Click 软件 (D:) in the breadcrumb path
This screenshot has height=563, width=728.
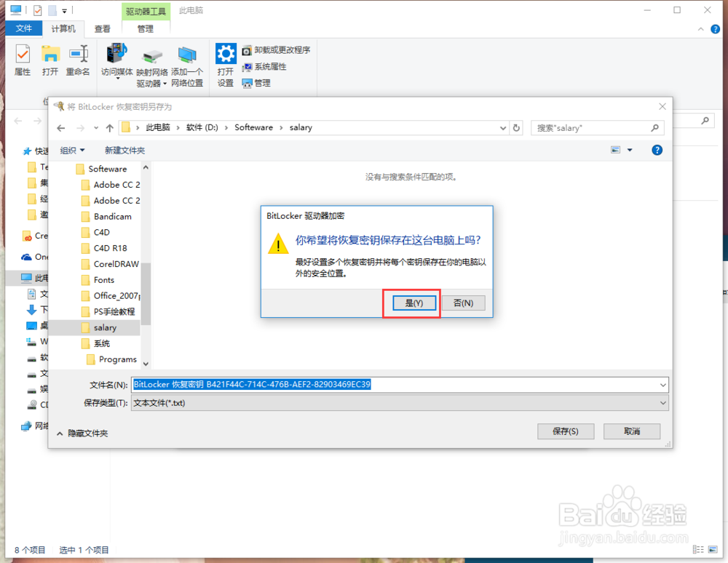202,127
